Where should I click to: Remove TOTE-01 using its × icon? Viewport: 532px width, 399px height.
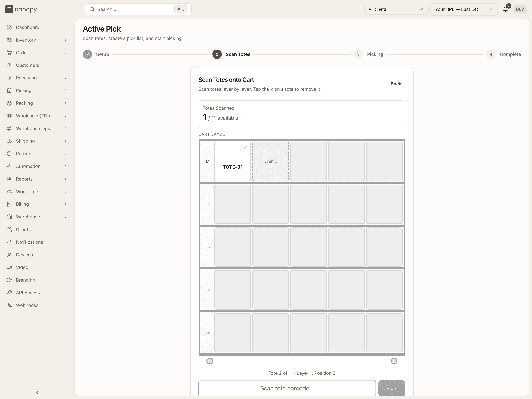245,148
